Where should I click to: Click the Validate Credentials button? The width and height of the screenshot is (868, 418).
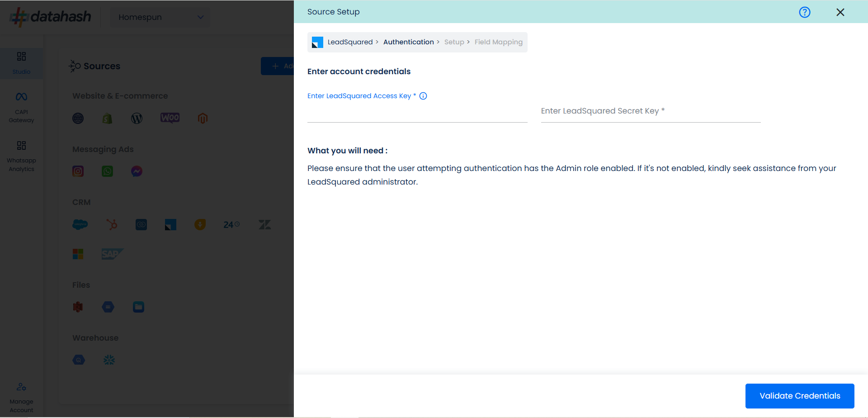(x=800, y=396)
